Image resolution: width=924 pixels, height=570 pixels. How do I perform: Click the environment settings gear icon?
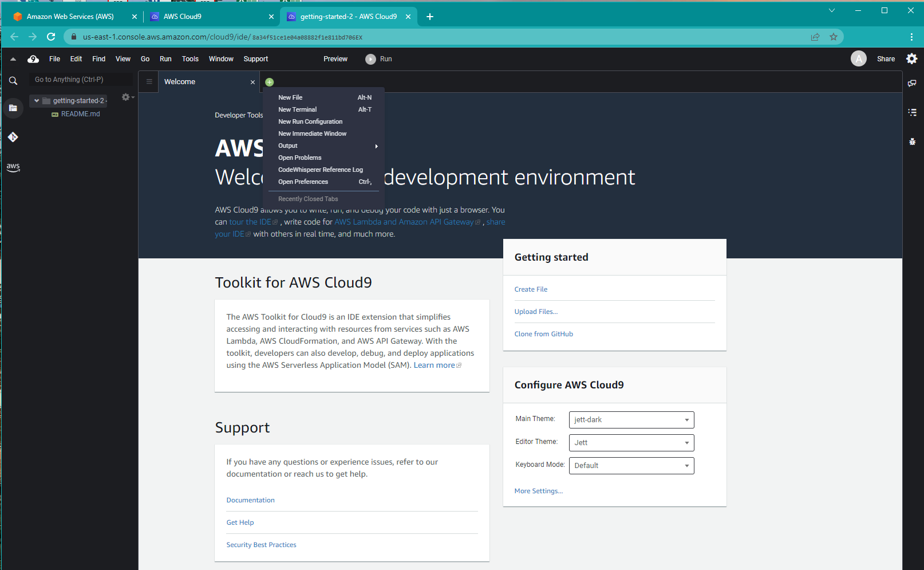125,97
